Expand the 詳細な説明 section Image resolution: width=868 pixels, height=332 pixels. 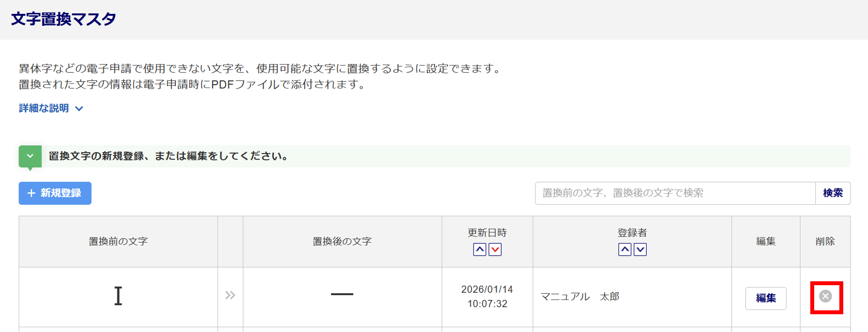[x=51, y=108]
